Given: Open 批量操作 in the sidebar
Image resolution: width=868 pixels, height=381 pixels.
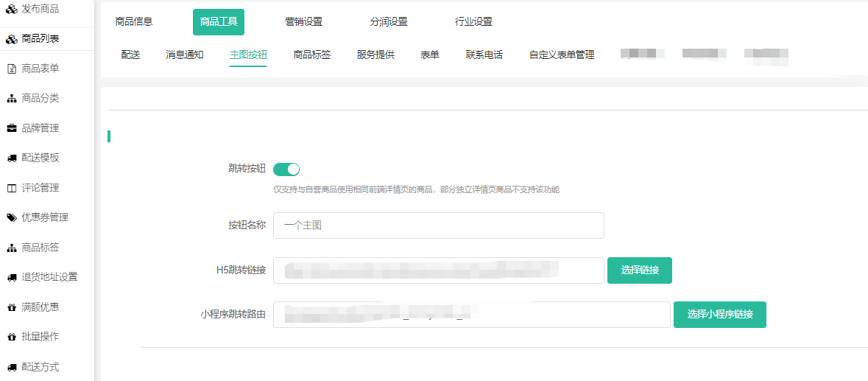Looking at the screenshot, I should 40,337.
